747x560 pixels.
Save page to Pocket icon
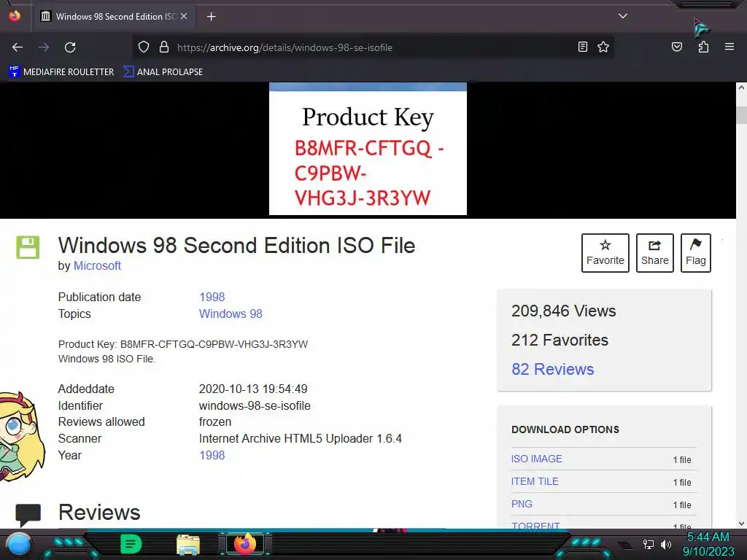coord(676,47)
